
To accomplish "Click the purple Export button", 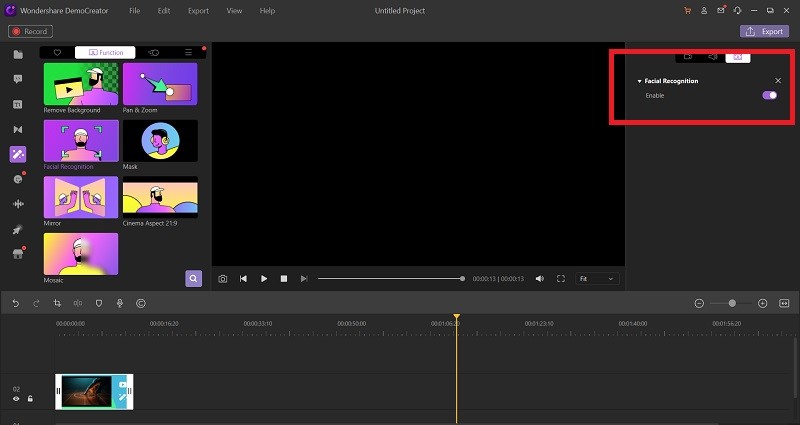I will [x=764, y=32].
